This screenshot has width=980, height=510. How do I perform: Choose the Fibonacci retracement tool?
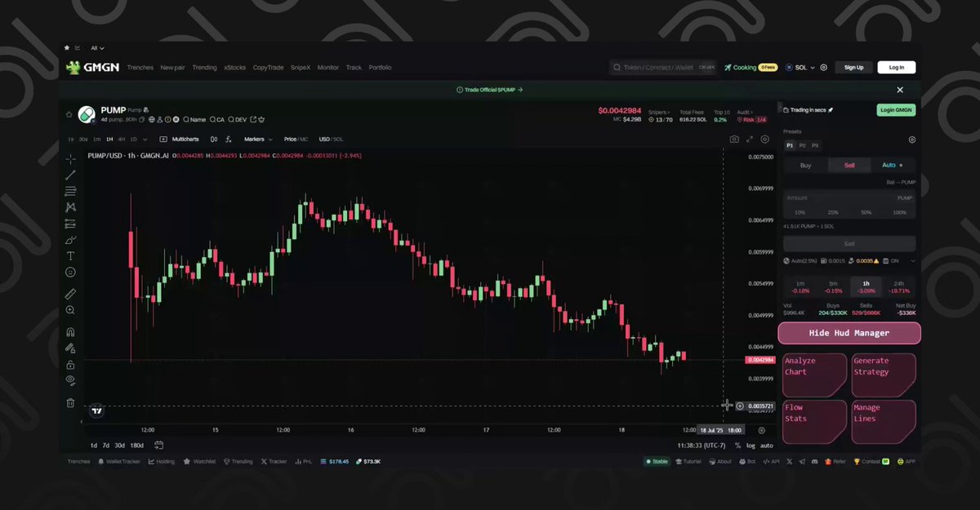tap(70, 191)
